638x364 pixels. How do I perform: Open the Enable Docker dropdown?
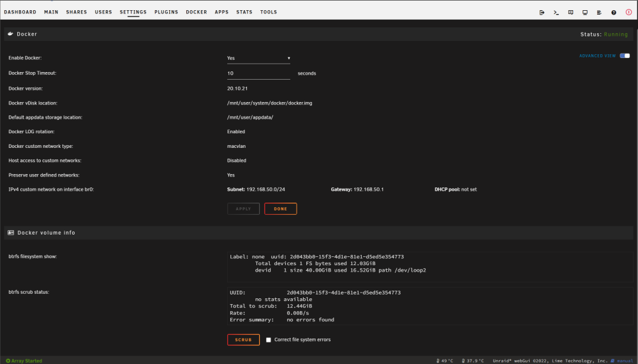258,58
